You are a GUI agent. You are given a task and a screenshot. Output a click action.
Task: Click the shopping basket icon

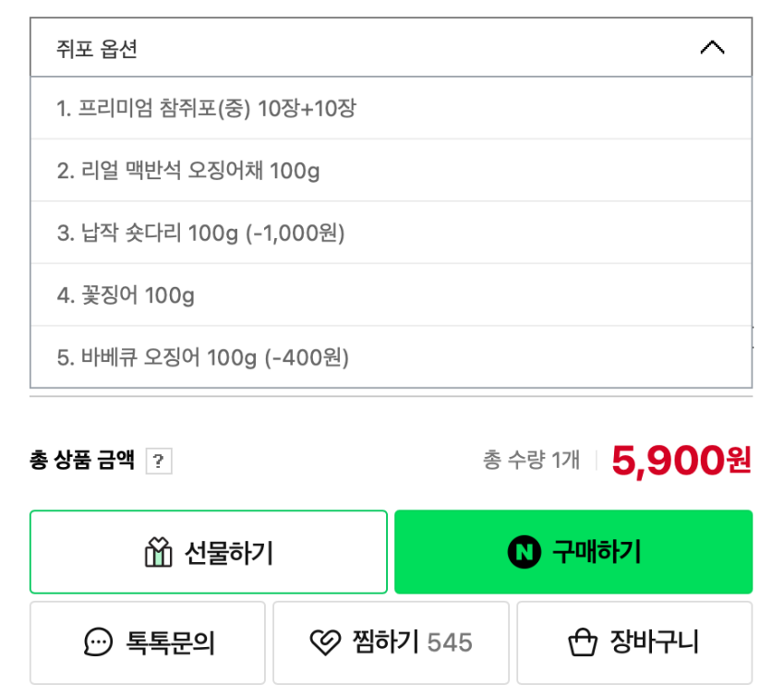coord(583,642)
